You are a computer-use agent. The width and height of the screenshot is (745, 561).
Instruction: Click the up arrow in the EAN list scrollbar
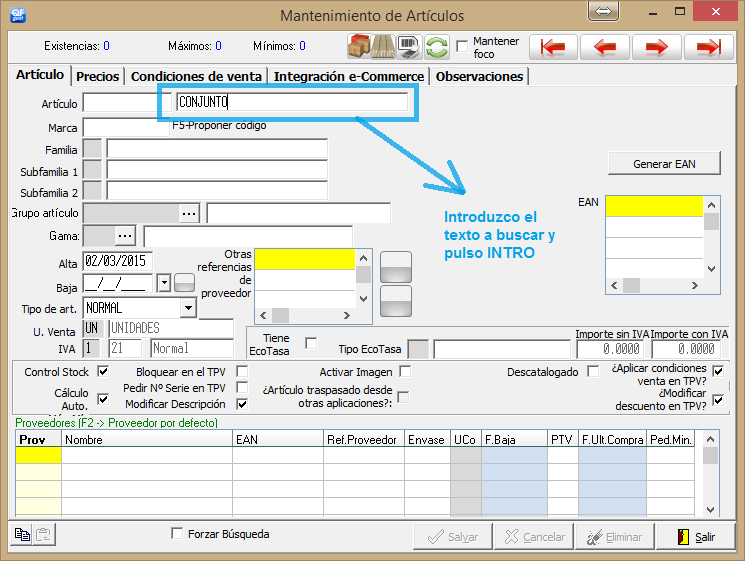[711, 205]
